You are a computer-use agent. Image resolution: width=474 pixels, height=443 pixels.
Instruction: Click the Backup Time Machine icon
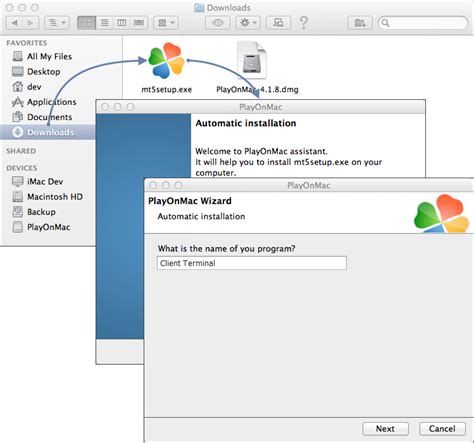[18, 212]
